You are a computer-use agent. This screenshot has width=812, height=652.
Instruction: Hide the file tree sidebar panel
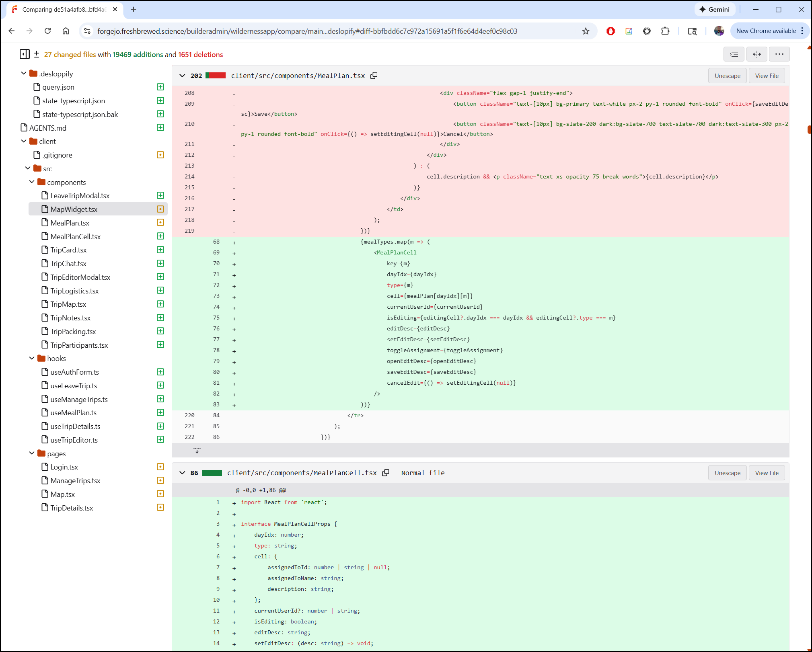point(24,54)
